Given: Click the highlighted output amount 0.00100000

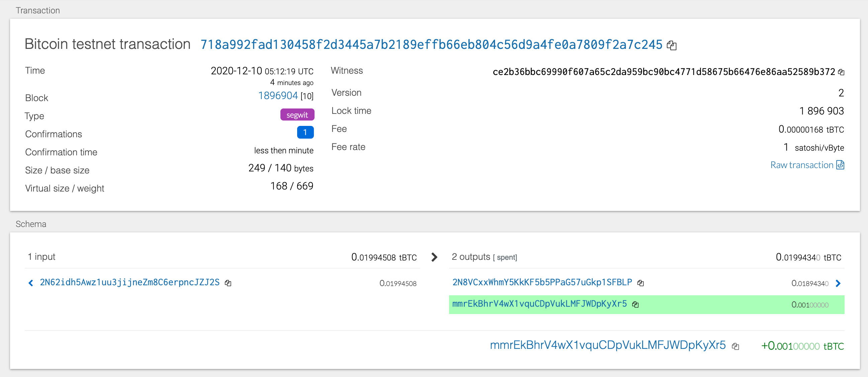Looking at the screenshot, I should tap(810, 305).
